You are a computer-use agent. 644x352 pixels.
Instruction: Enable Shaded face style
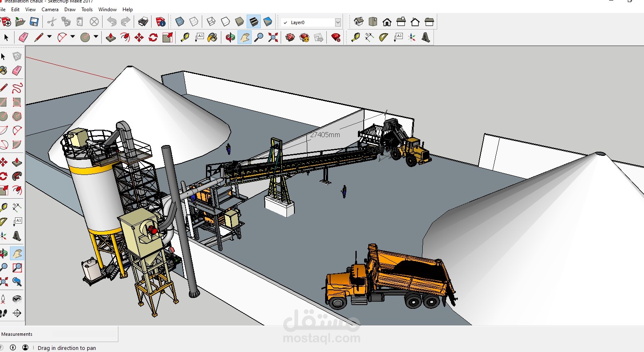click(x=240, y=22)
